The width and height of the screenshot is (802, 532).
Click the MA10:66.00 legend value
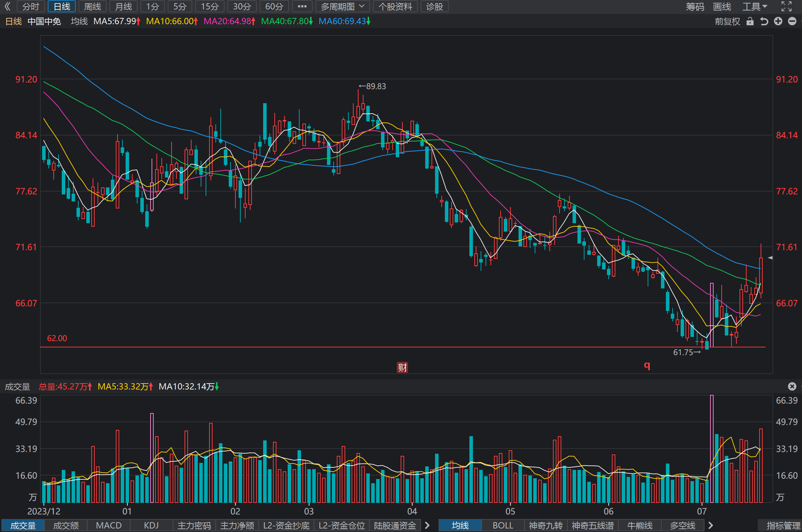(x=172, y=21)
